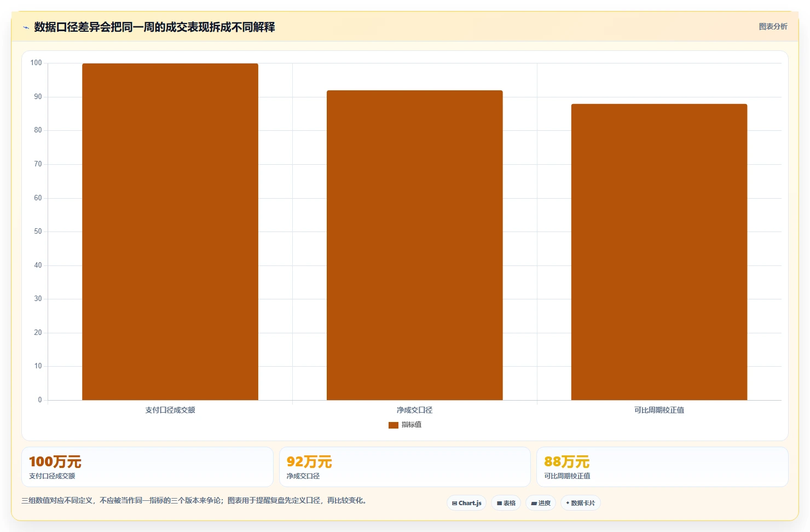This screenshot has width=810, height=532.
Task: Click the small icon before the panel title
Action: point(26,27)
